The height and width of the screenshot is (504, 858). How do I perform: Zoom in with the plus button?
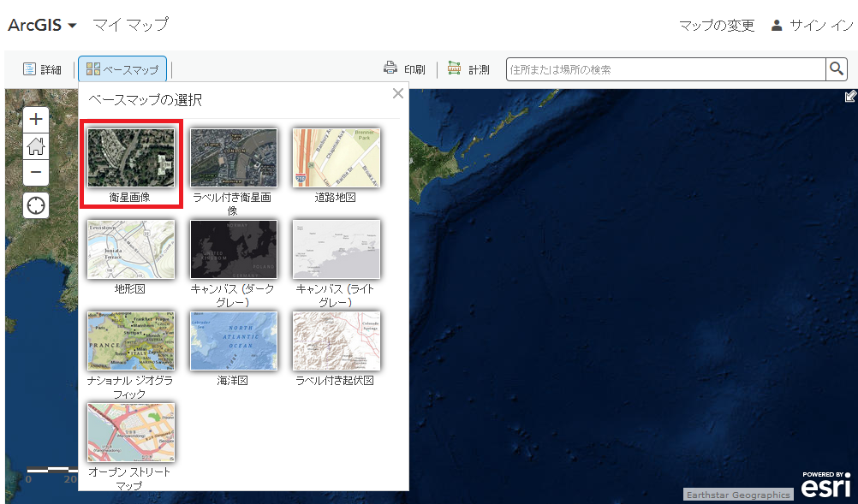[x=36, y=119]
